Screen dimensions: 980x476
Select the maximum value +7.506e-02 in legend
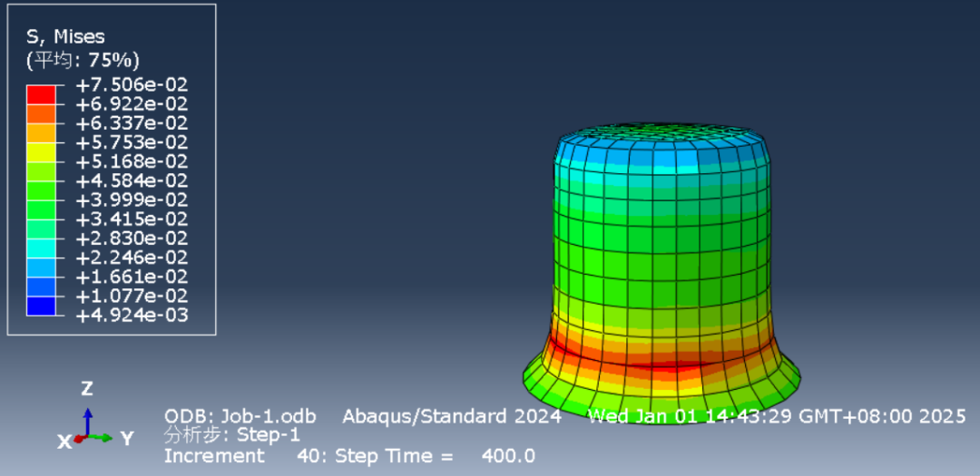tap(131, 84)
